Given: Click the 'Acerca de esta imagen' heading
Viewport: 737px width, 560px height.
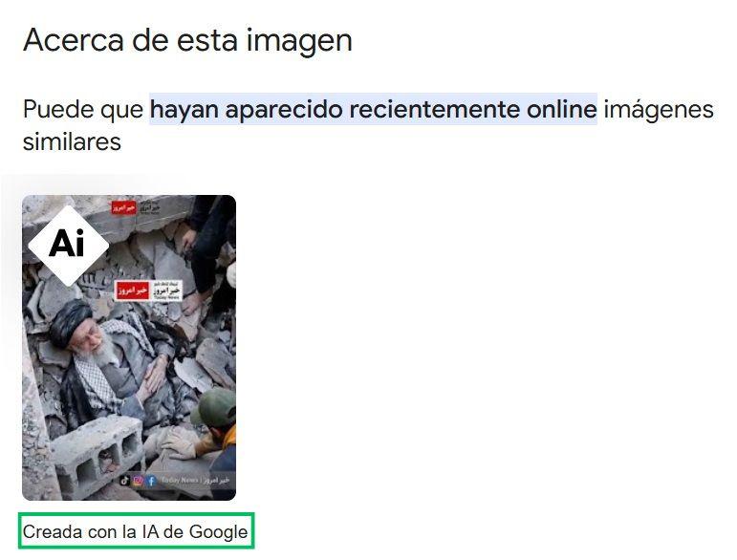Looking at the screenshot, I should pos(187,40).
